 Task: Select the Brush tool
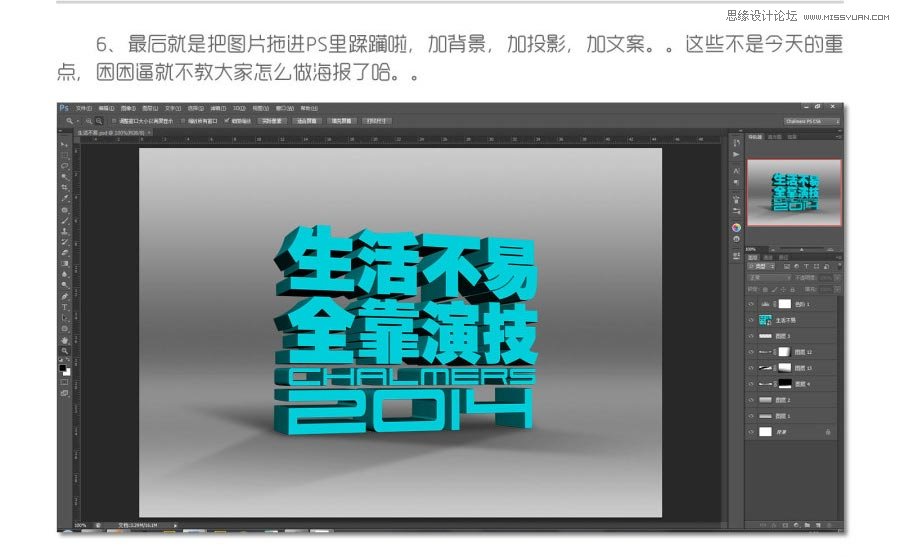click(x=65, y=220)
